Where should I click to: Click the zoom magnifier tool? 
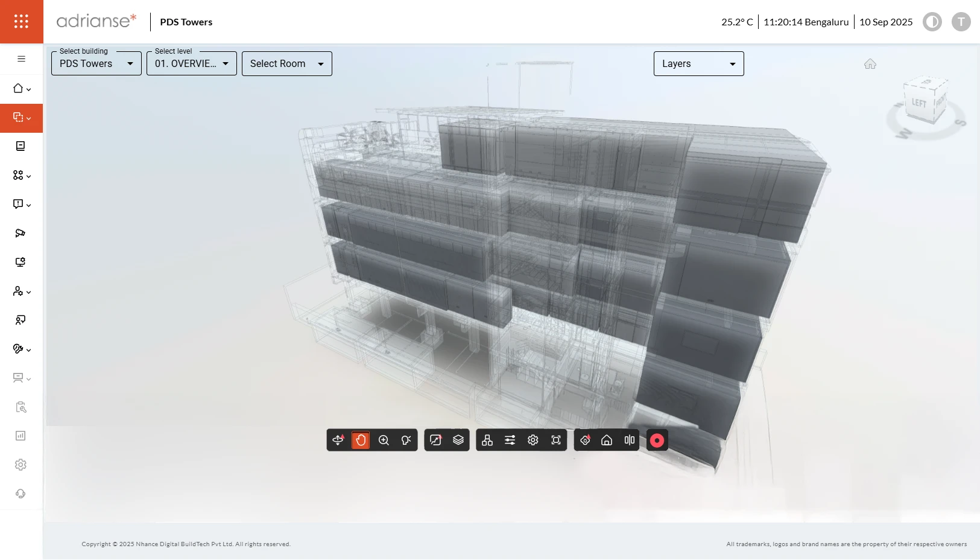[384, 440]
